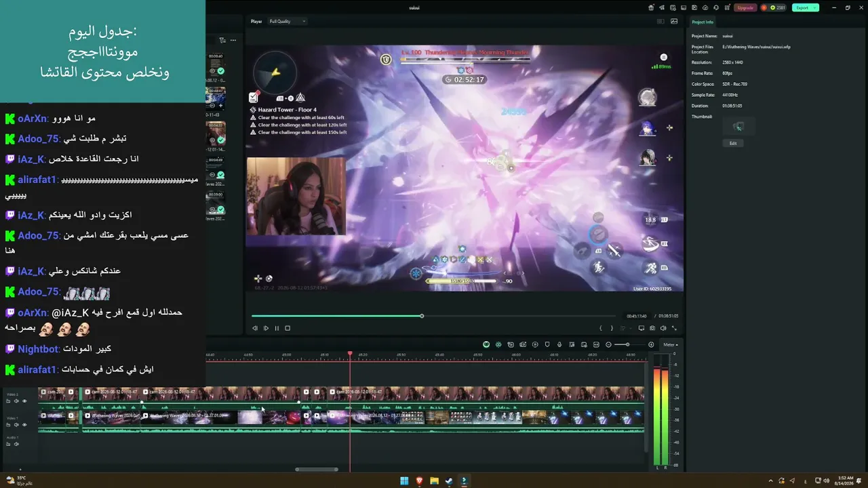Zoom in the timeline with plus icon
868x488 pixels.
tap(651, 344)
